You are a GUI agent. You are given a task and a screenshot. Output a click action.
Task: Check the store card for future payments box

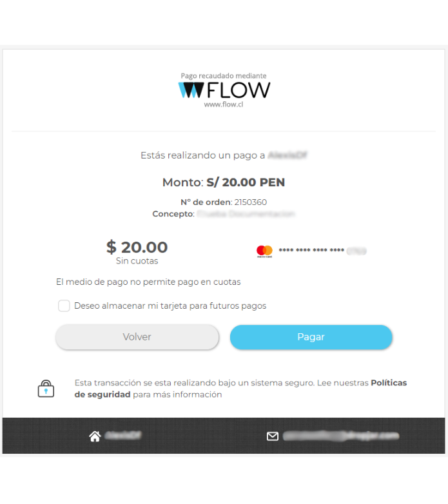(64, 305)
